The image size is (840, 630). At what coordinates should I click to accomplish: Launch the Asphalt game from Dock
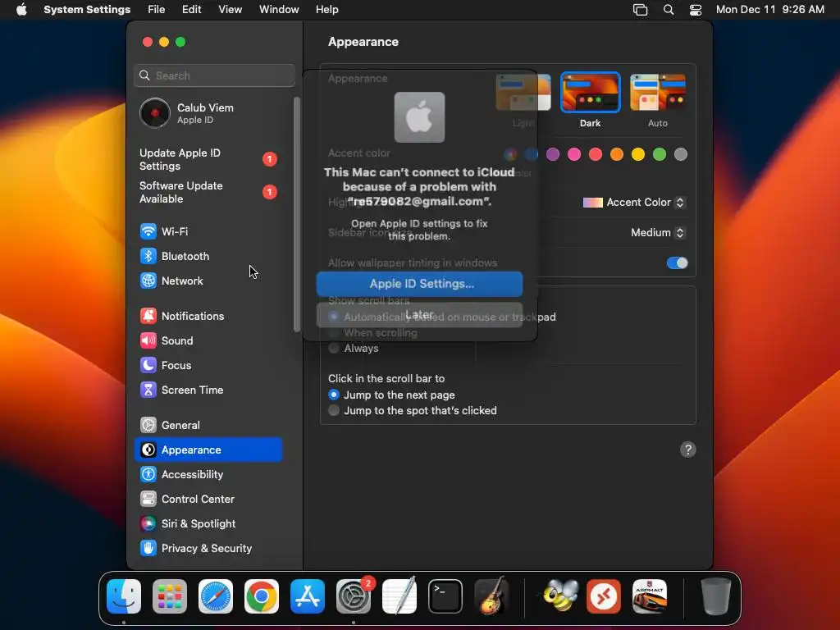click(650, 596)
